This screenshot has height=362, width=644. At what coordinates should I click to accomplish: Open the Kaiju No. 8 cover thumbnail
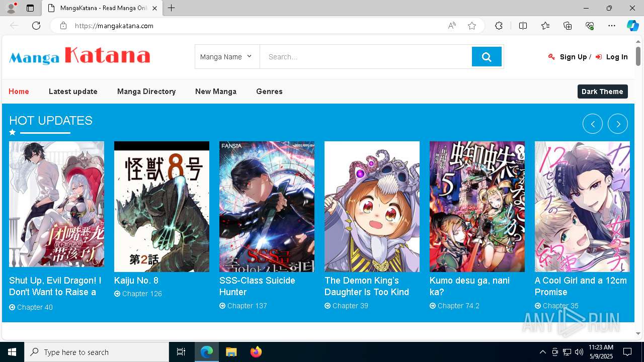click(162, 207)
